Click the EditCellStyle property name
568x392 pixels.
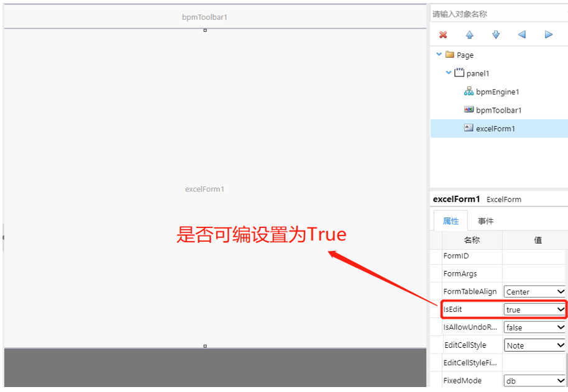pos(465,345)
